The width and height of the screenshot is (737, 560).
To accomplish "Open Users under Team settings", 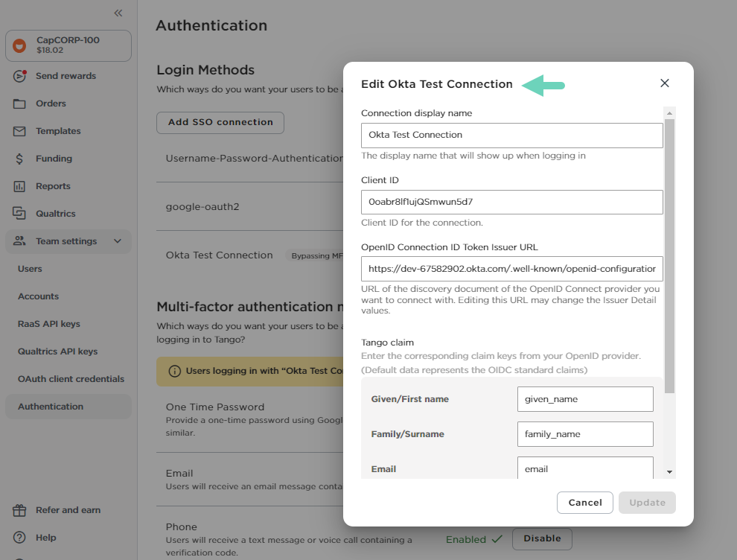I will [x=30, y=269].
